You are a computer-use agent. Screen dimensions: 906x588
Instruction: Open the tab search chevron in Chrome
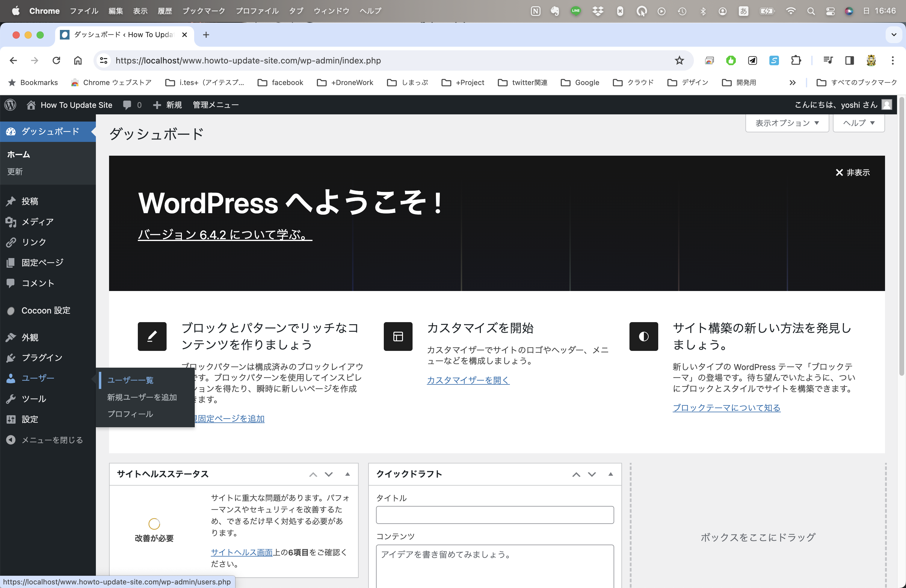[893, 35]
